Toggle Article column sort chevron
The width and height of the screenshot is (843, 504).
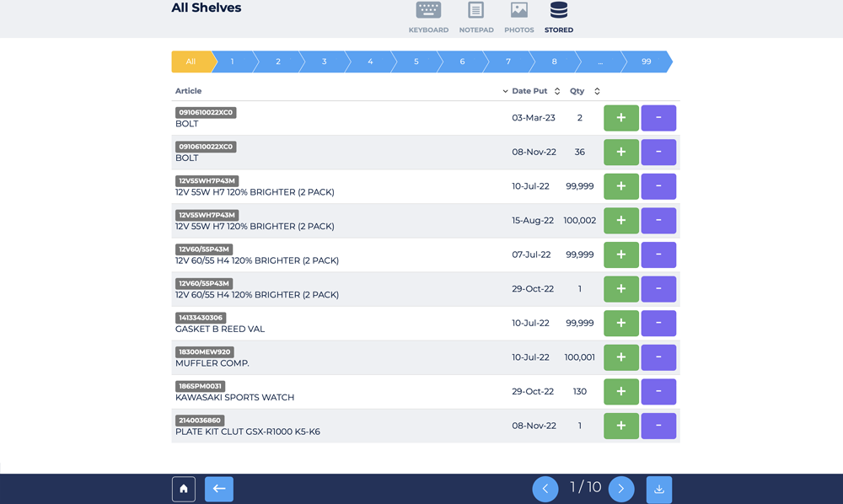(x=505, y=91)
